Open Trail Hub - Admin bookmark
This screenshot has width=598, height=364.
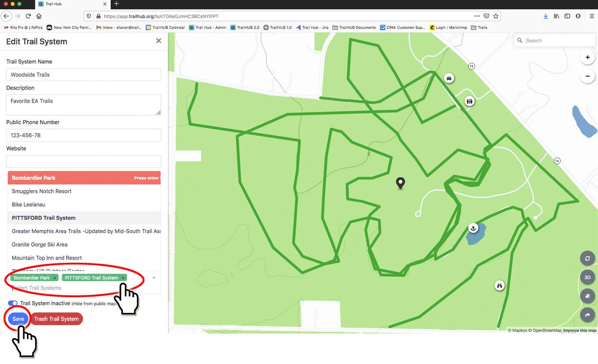coord(207,27)
